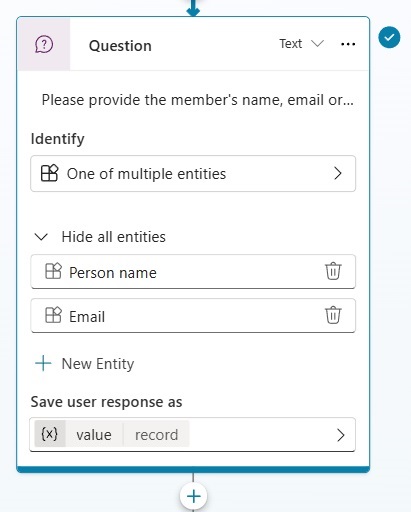The image size is (411, 512).
Task: Click the plus icon beside New Entity
Action: point(43,363)
